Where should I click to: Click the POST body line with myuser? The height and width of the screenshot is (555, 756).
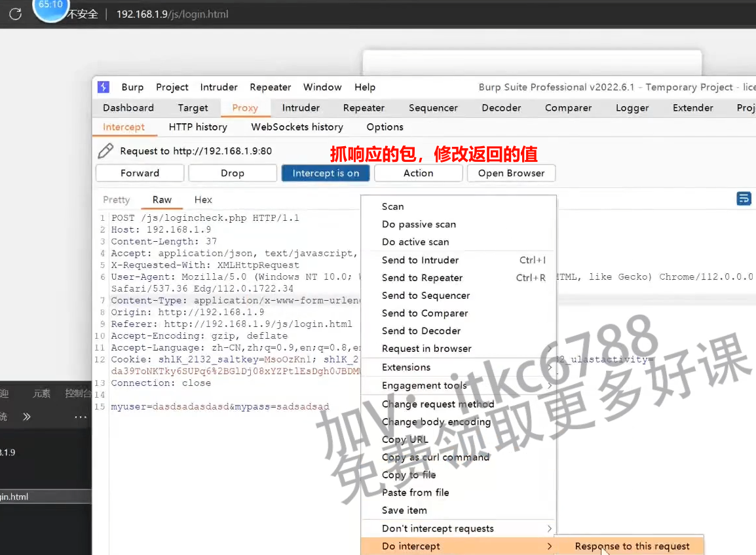coord(220,407)
